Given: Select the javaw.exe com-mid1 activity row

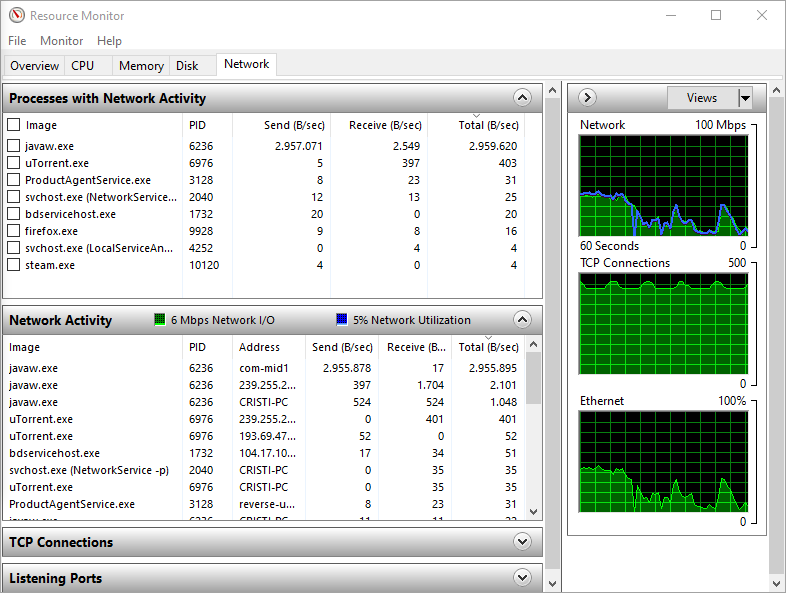Looking at the screenshot, I should (264, 368).
